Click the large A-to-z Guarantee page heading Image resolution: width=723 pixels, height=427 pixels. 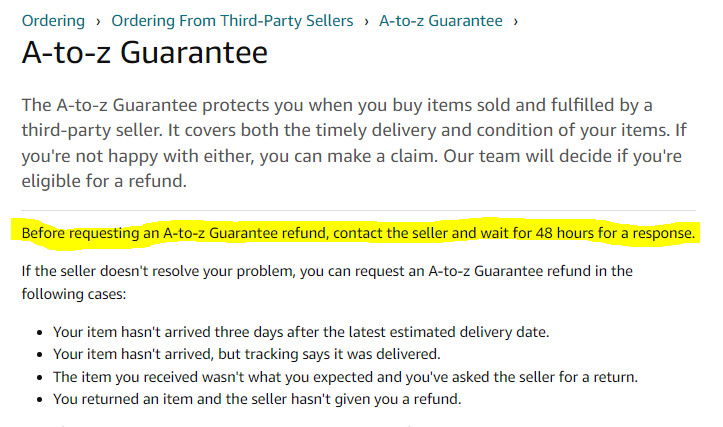(x=145, y=52)
